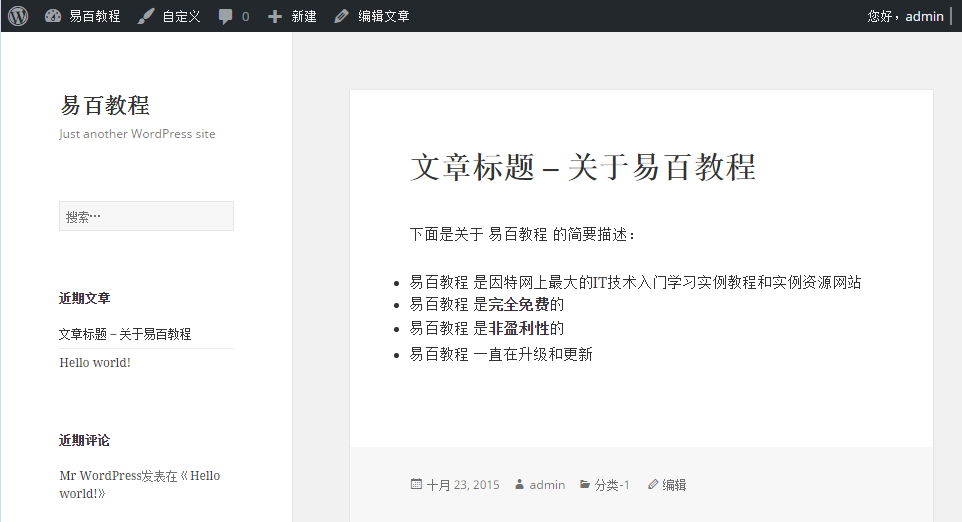Open the Hello world! recent post link
Viewport: 962px width, 522px height.
(95, 363)
